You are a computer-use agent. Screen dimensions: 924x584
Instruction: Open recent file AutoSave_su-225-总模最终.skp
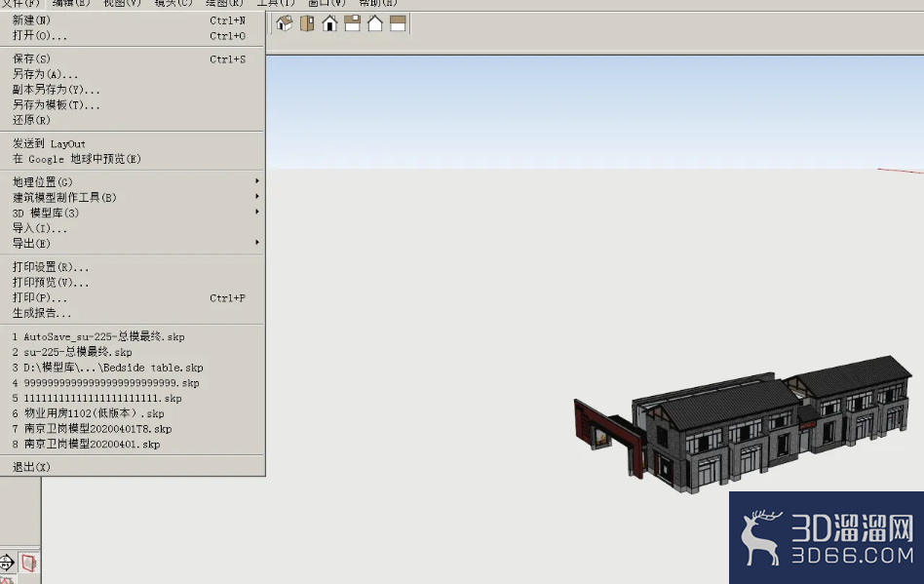pyautogui.click(x=132, y=336)
